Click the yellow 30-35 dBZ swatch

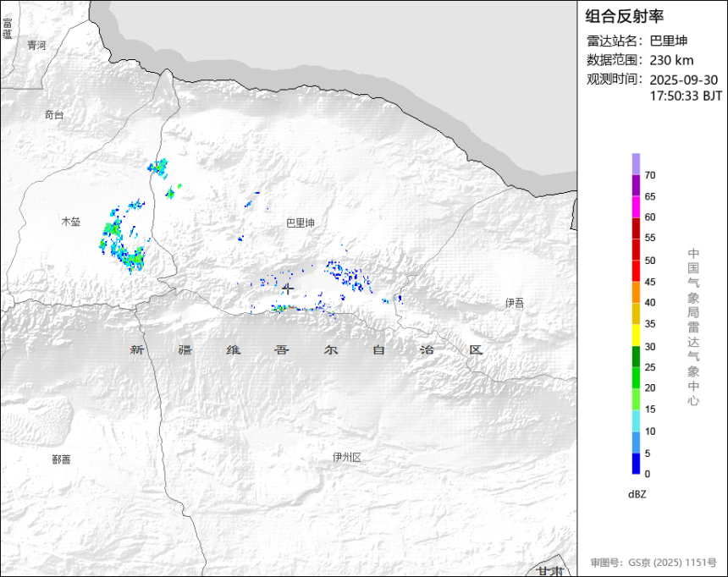[x=636, y=335]
